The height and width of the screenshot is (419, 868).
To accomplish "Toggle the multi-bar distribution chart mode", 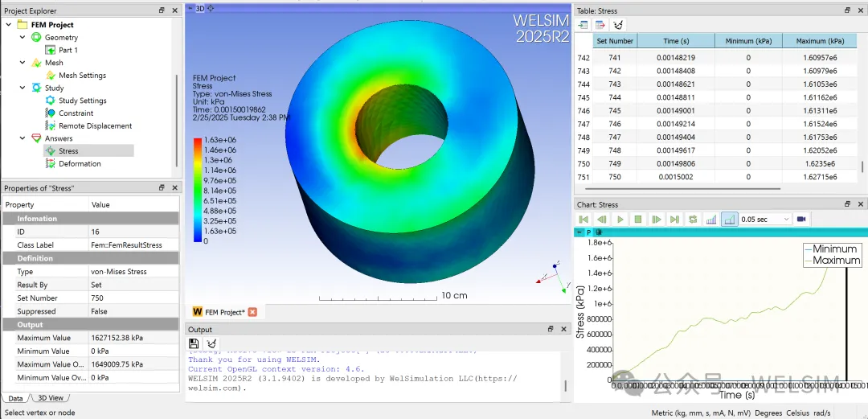I will [711, 220].
